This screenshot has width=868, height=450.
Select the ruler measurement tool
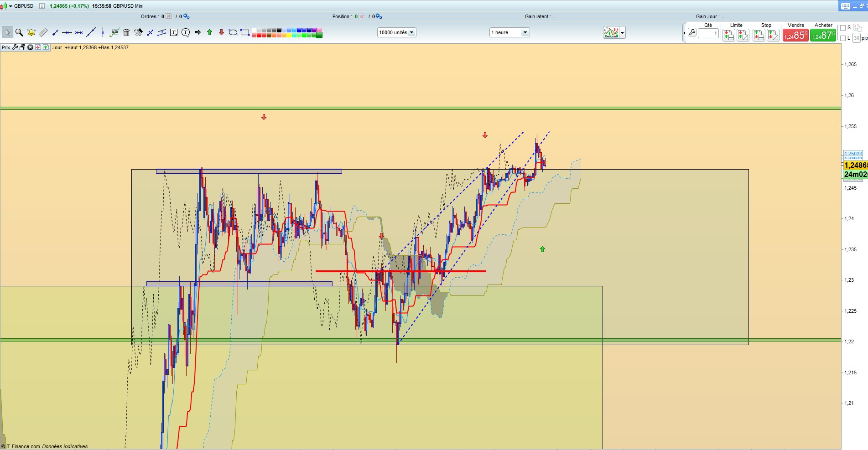coord(43,32)
